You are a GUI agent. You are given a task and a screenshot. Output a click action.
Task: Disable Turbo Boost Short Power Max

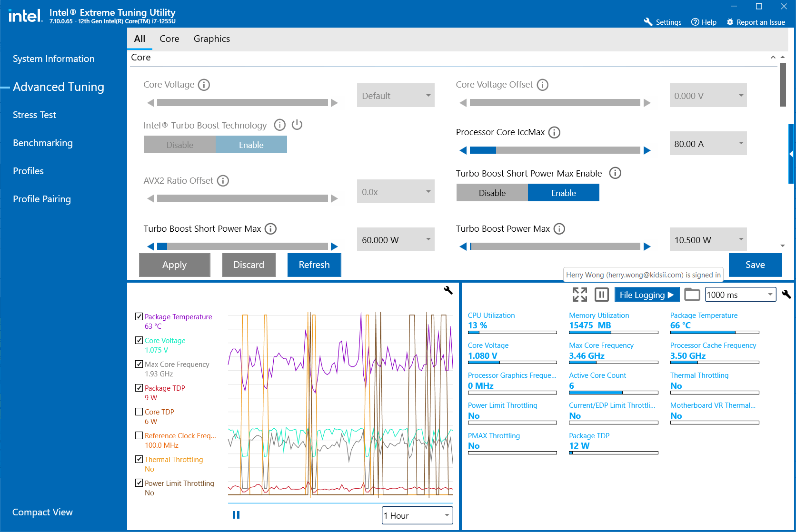tap(492, 193)
